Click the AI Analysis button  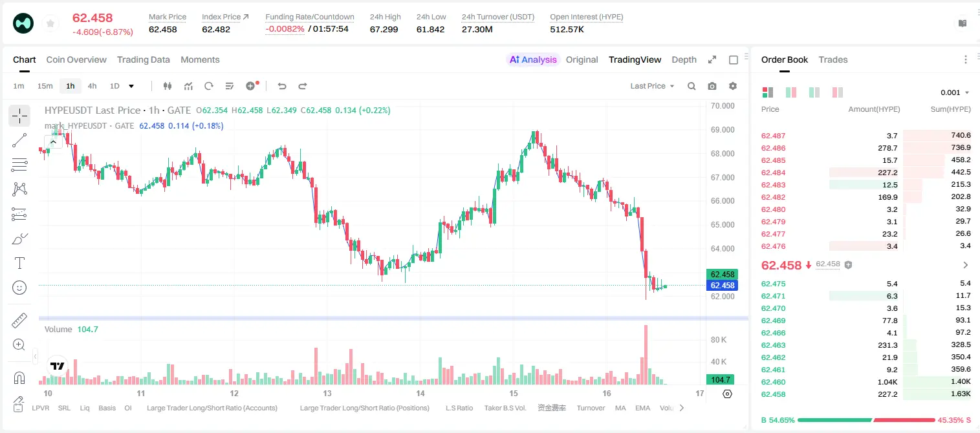click(533, 59)
